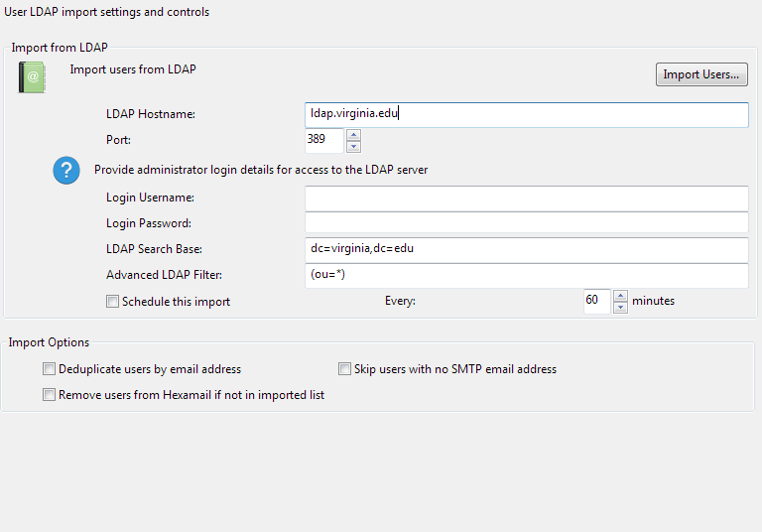
Task: Click the Advanced LDAP Filter field
Action: pyautogui.click(x=526, y=275)
